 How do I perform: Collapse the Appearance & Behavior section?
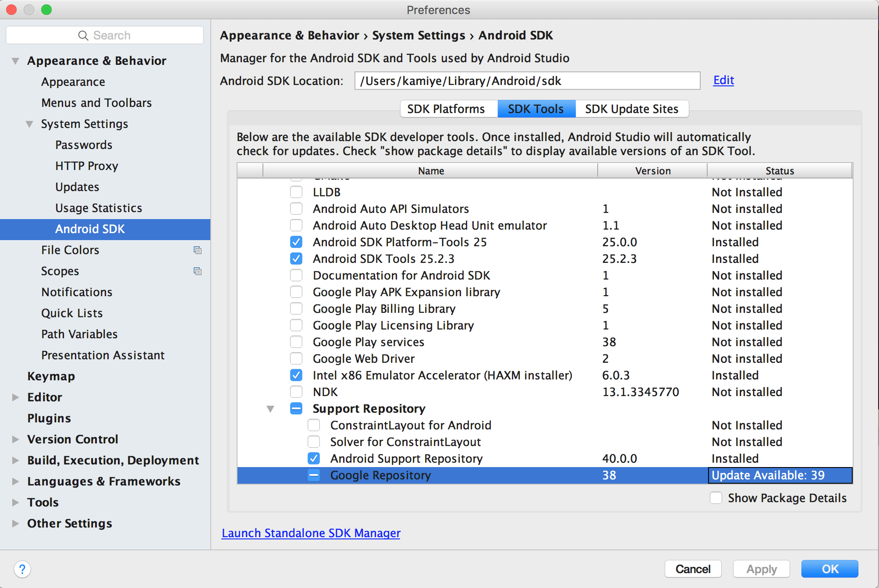pos(15,61)
